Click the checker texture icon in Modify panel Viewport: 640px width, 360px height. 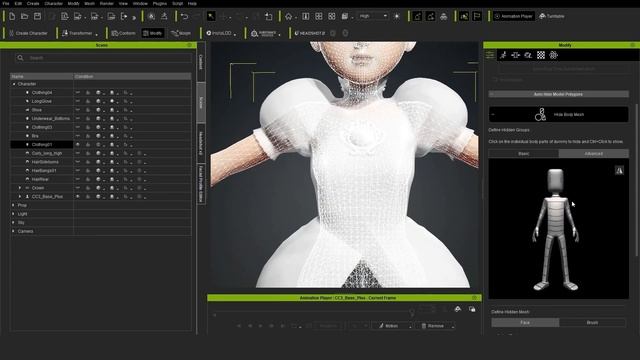(x=541, y=55)
